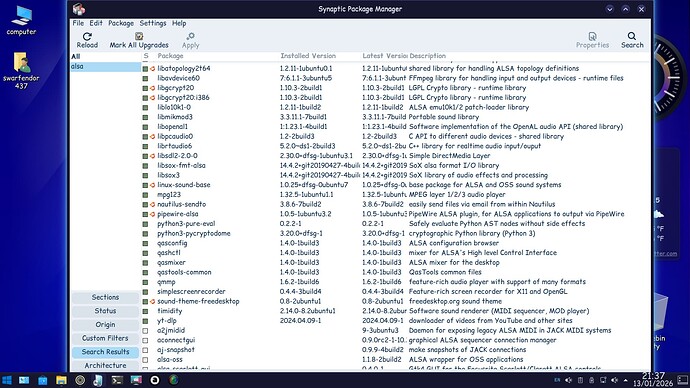Open the Help menu
Viewport: 690px width, 388px height.
click(179, 23)
